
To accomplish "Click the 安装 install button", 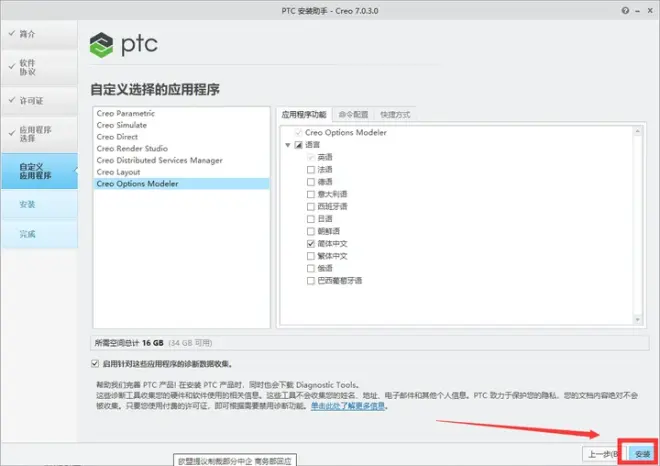I will tap(642, 454).
